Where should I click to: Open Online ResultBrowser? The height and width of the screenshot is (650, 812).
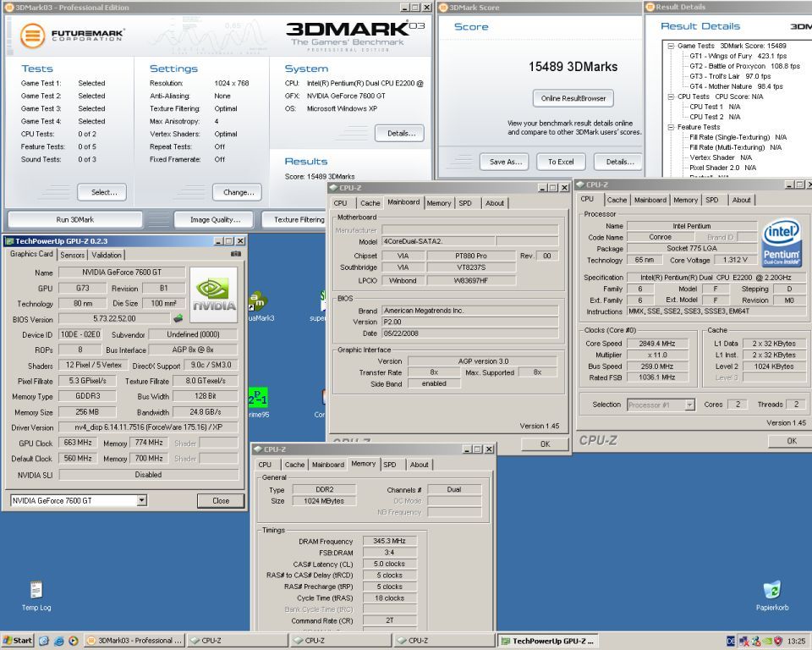point(573,98)
